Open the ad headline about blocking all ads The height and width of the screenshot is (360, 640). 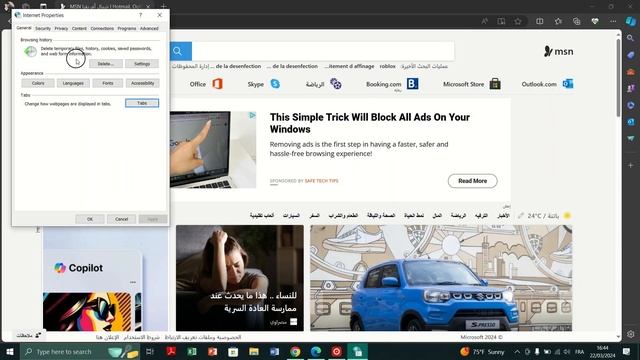pos(369,123)
